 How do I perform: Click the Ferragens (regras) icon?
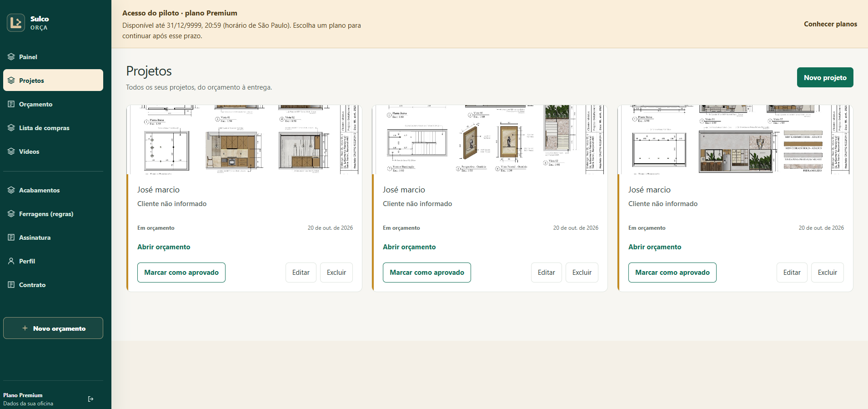click(11, 214)
